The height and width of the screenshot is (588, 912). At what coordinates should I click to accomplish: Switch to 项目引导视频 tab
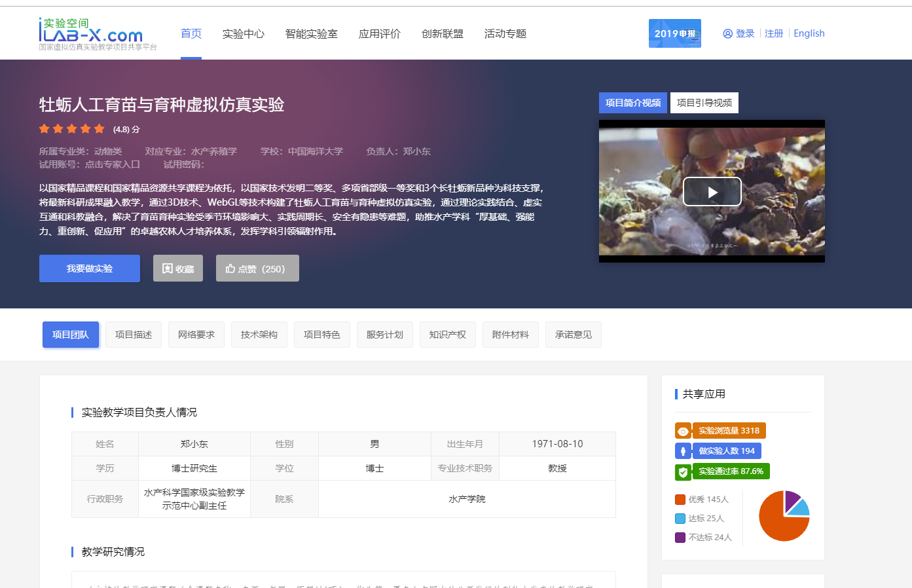704,103
